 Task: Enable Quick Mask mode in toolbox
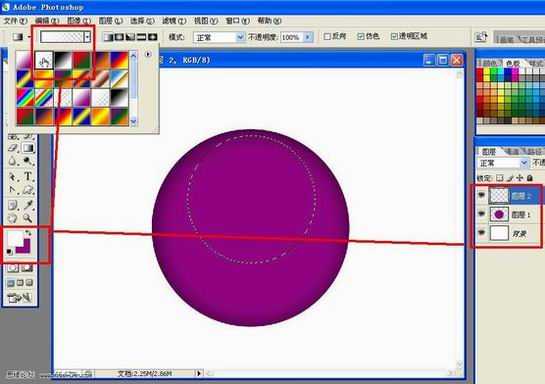coord(27,268)
